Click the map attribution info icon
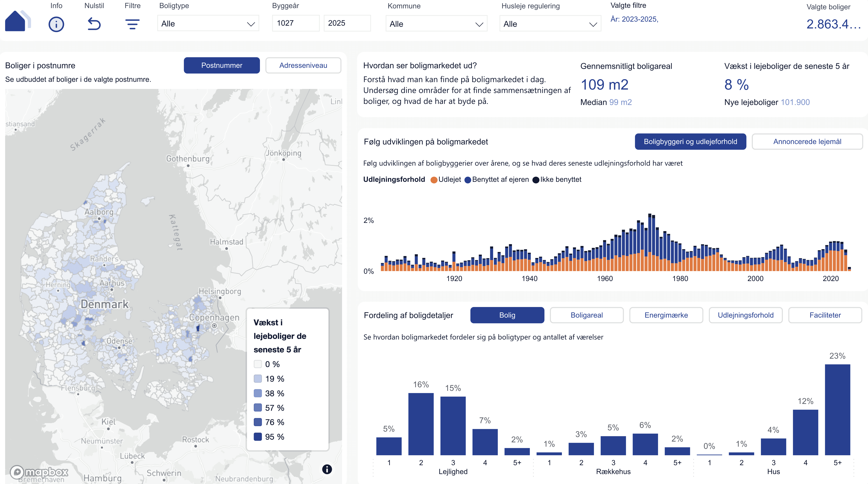The width and height of the screenshot is (868, 484). point(327,469)
